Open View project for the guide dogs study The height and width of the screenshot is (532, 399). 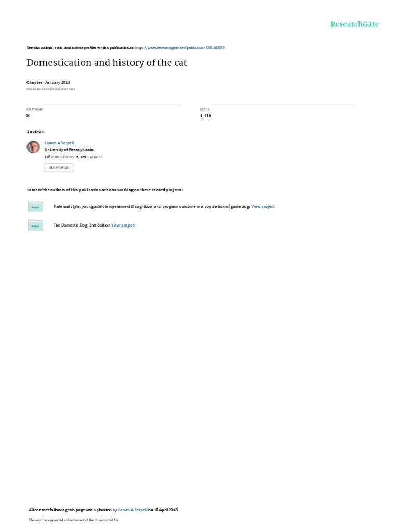pyautogui.click(x=263, y=206)
